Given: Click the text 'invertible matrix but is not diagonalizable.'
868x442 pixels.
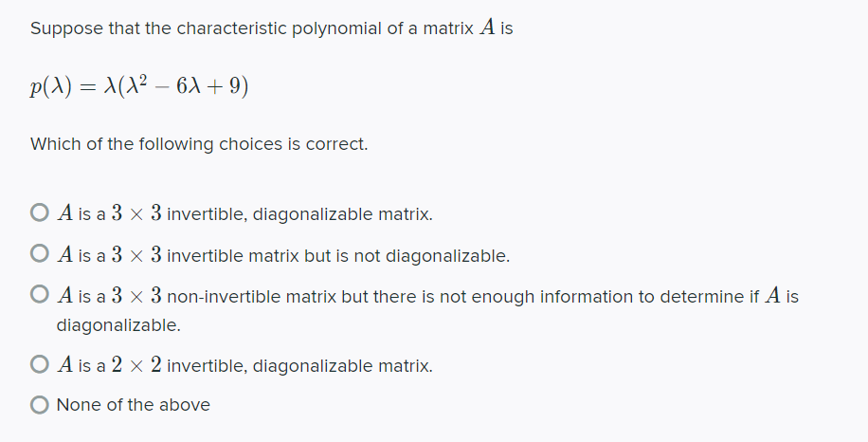Looking at the screenshot, I should (338, 255).
